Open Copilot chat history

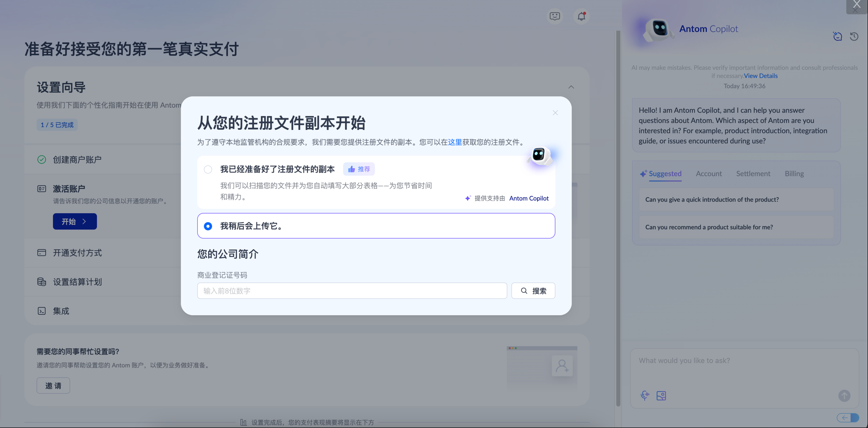[854, 36]
